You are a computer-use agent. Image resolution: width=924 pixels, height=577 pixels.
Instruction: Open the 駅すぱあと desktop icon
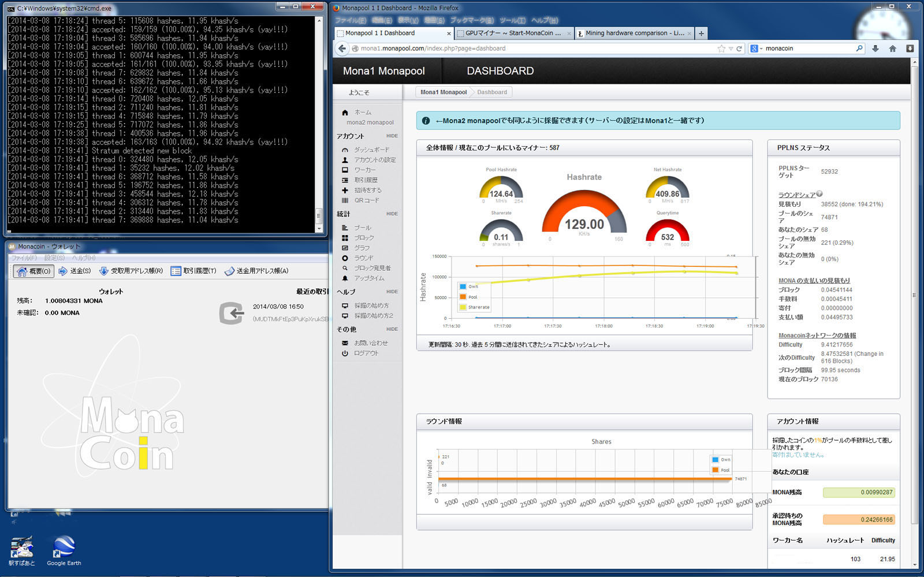pyautogui.click(x=22, y=550)
